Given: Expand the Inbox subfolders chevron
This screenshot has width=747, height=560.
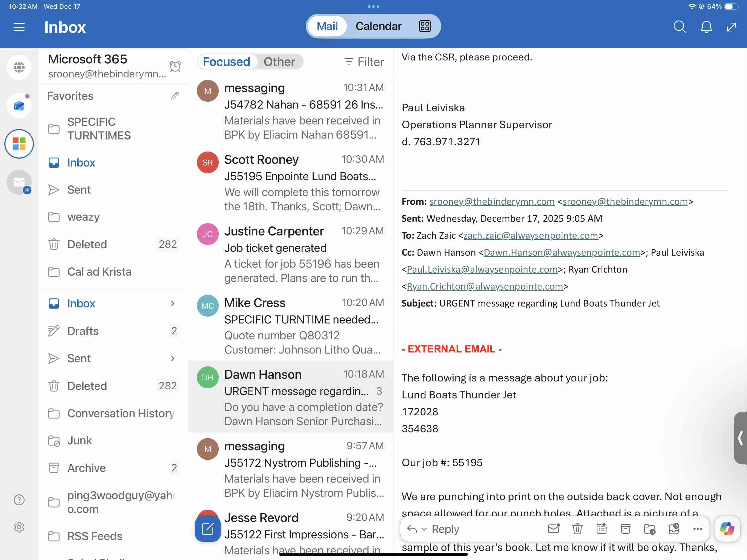Looking at the screenshot, I should [173, 303].
